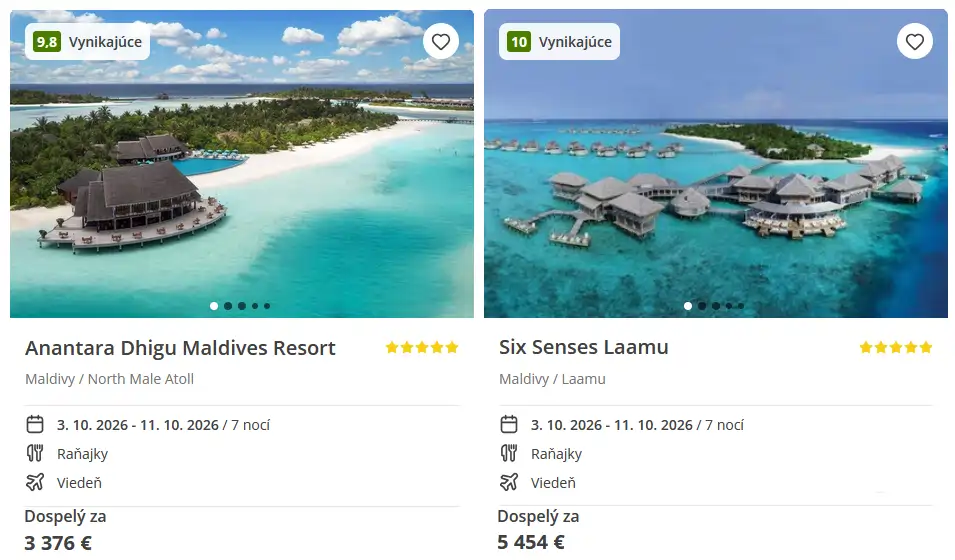Click the airplane icon on Six Senses Laamu card
The width and height of the screenshot is (955, 560).
click(x=509, y=482)
